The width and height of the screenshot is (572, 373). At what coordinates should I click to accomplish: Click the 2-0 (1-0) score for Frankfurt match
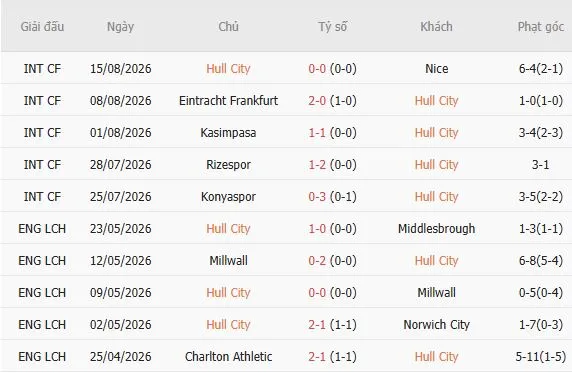click(x=332, y=100)
